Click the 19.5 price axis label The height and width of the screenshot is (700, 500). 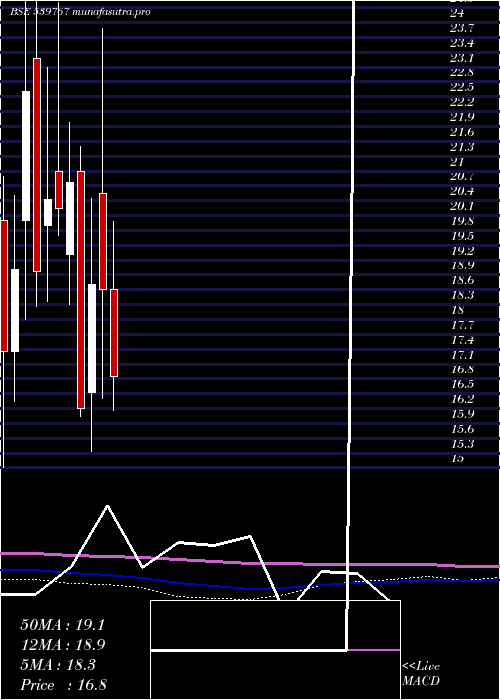point(462,236)
